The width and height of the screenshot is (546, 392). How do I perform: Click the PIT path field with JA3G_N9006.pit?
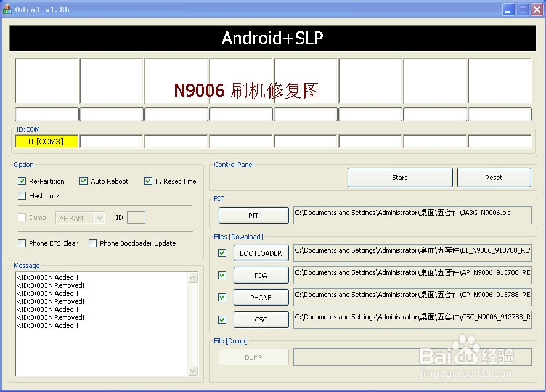click(x=412, y=215)
